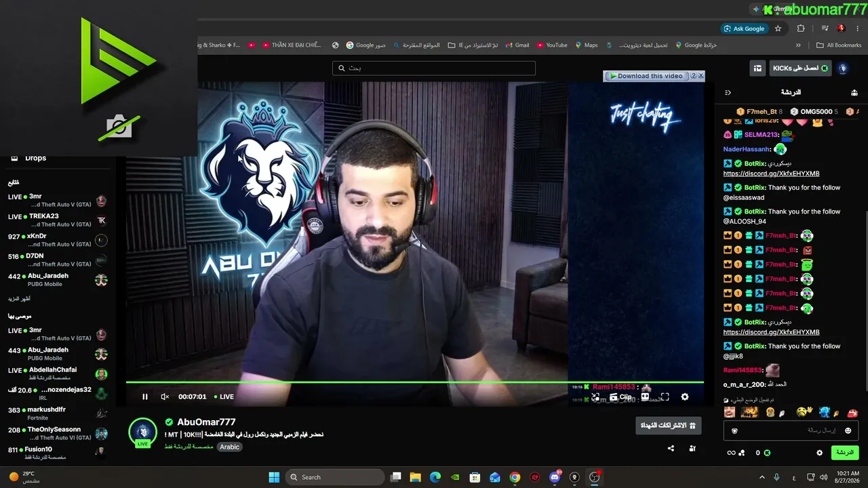This screenshot has height=488, width=868.
Task: Share the stream using the share icon
Action: (671, 448)
